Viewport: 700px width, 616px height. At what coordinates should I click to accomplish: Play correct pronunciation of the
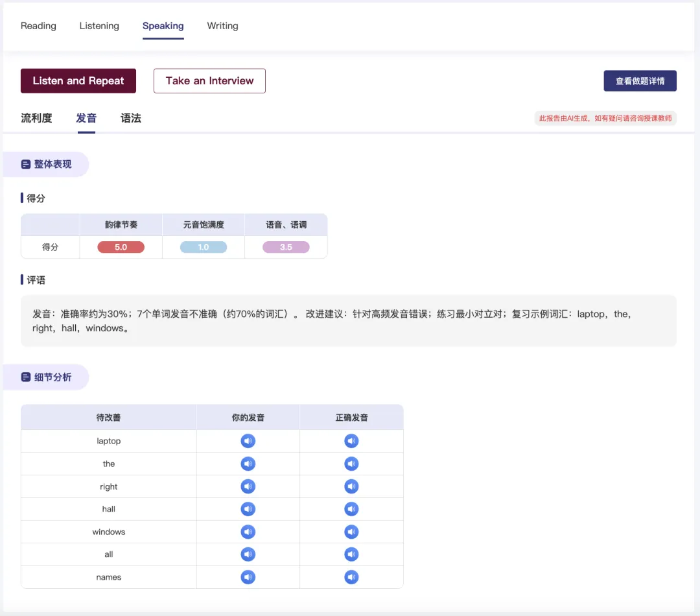coord(351,464)
